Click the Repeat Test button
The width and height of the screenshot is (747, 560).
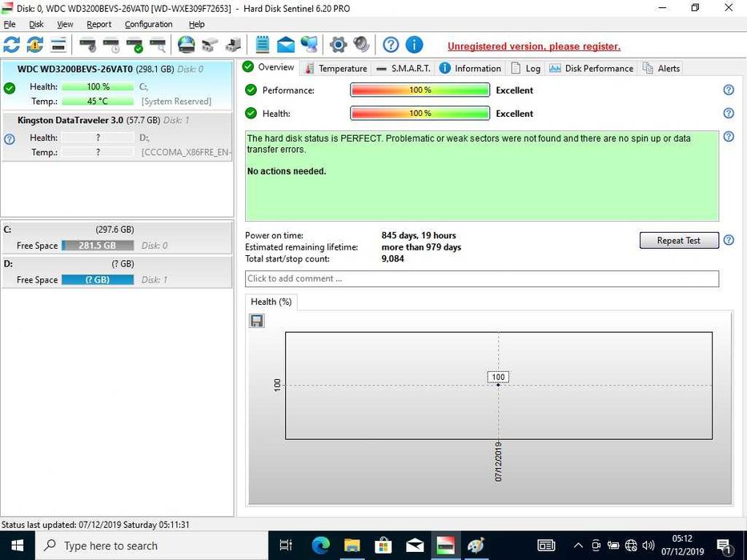point(679,241)
